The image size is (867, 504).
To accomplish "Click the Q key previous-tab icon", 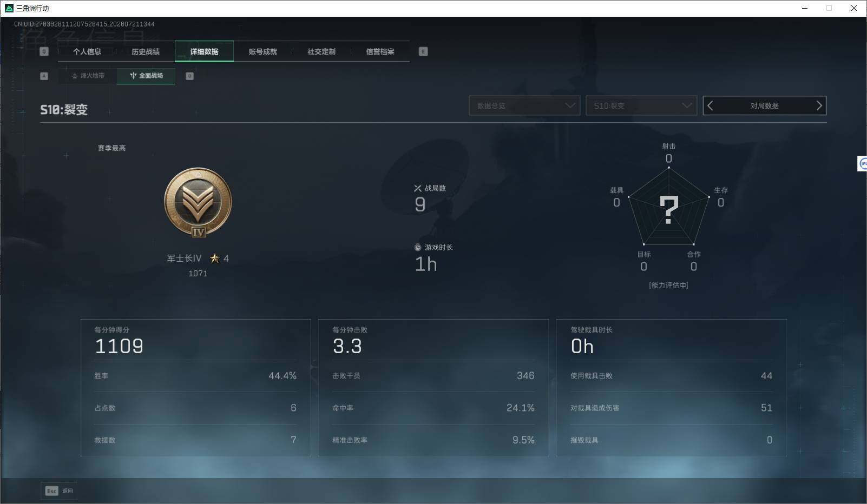I will [44, 51].
